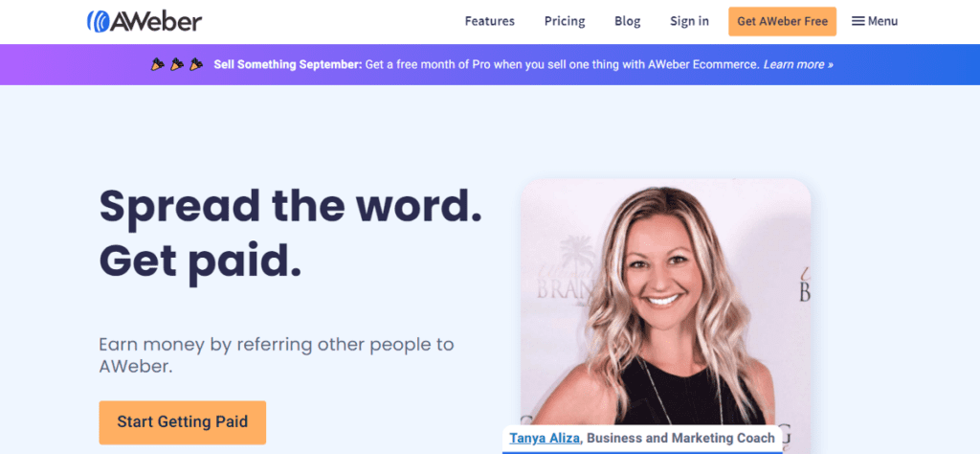Image resolution: width=980 pixels, height=454 pixels.
Task: Click the AWeber logo
Action: (x=145, y=22)
